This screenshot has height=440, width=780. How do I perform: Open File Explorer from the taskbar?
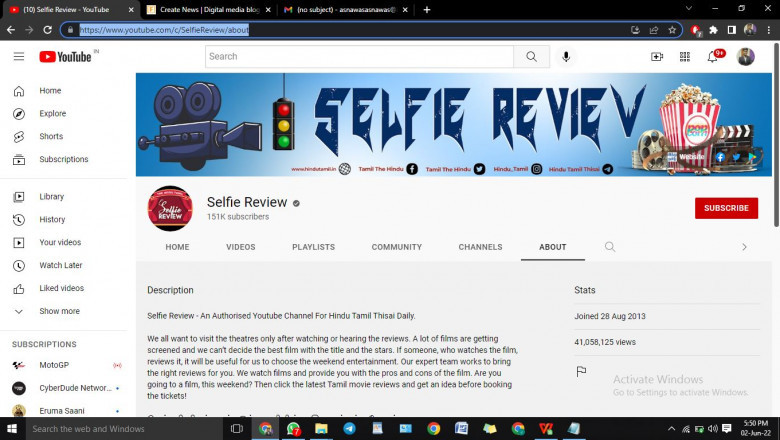tap(321, 429)
